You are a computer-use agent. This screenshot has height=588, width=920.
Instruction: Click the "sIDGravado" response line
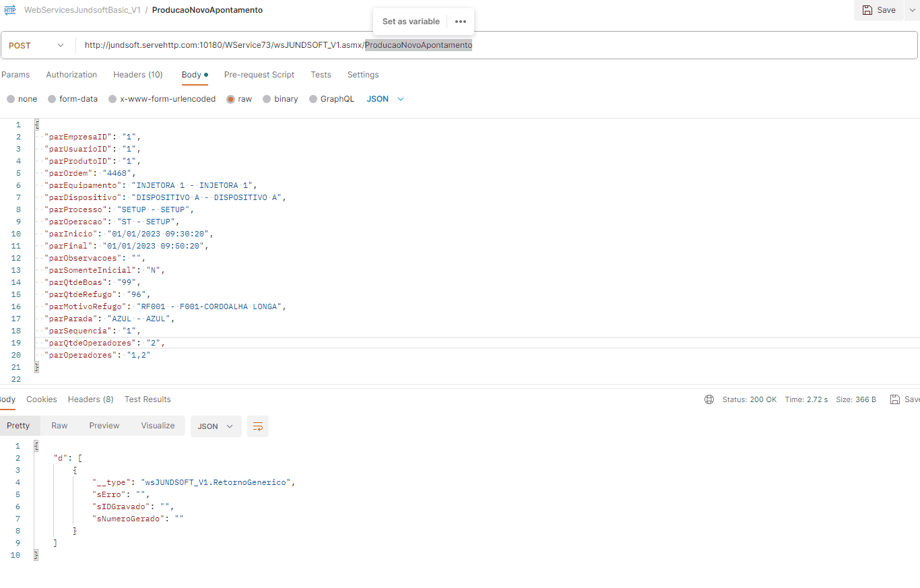click(133, 507)
